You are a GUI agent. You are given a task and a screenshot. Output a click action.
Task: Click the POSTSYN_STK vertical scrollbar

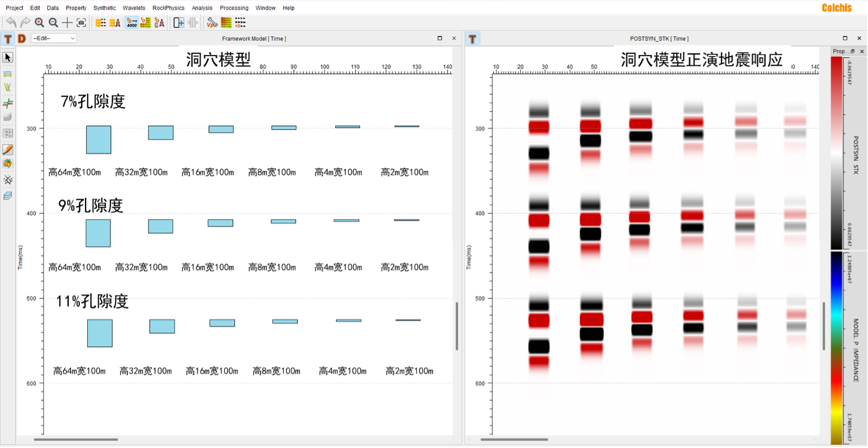point(824,326)
